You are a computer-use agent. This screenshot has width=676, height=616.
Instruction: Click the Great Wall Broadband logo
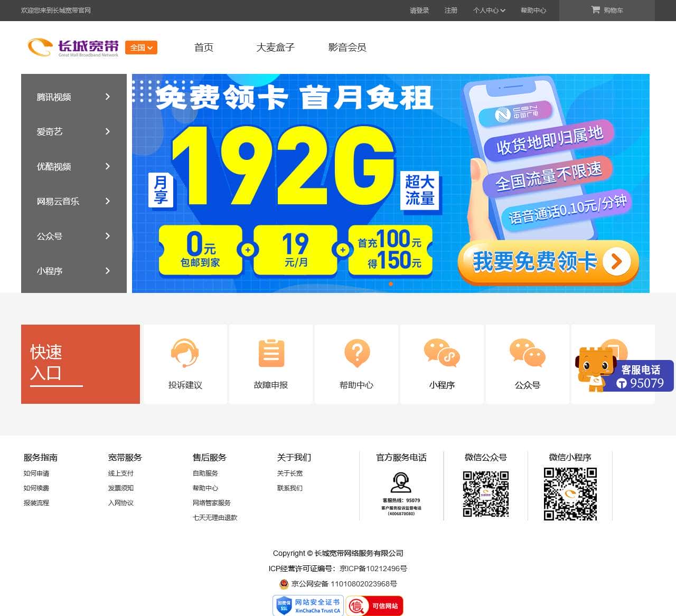(x=73, y=47)
